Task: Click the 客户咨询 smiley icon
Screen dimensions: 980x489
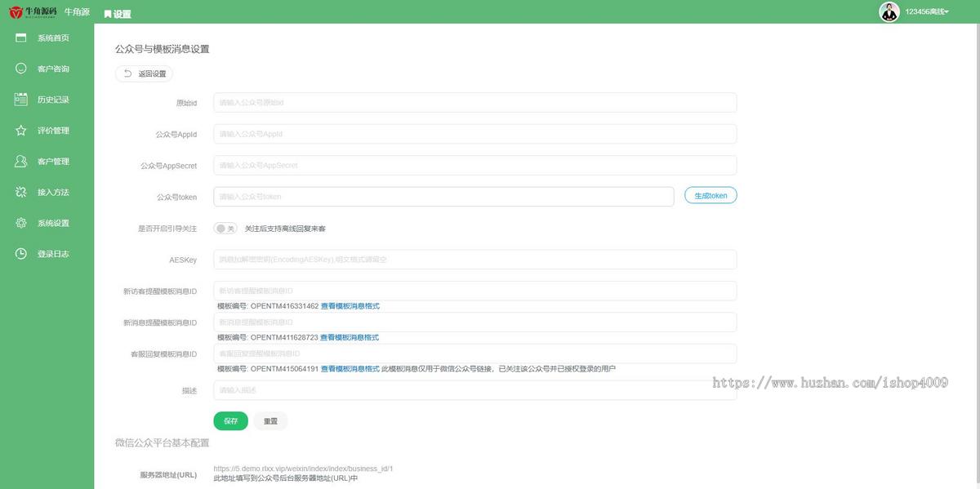Action: point(21,69)
